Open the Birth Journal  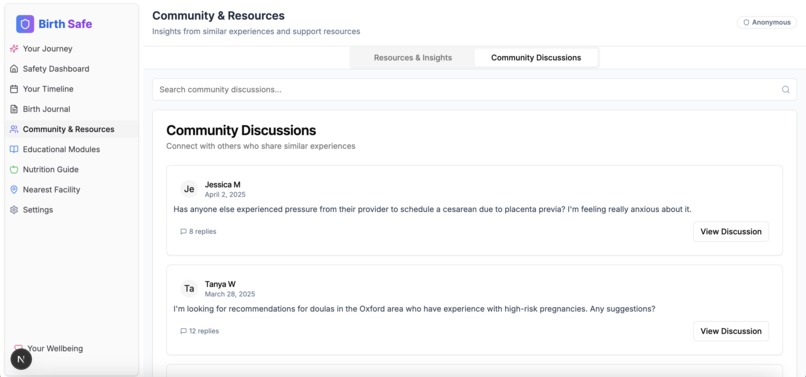[x=72, y=109]
